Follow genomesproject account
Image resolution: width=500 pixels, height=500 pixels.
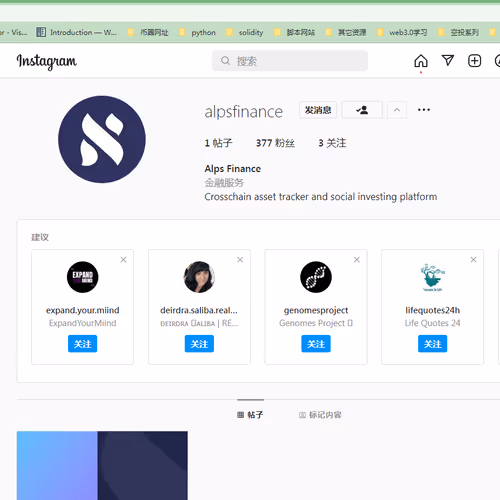[x=316, y=344]
